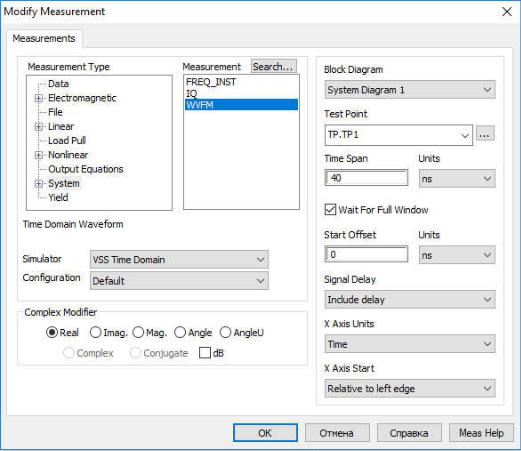
Task: Open the Start Offset Units dropdown
Action: pos(457,255)
